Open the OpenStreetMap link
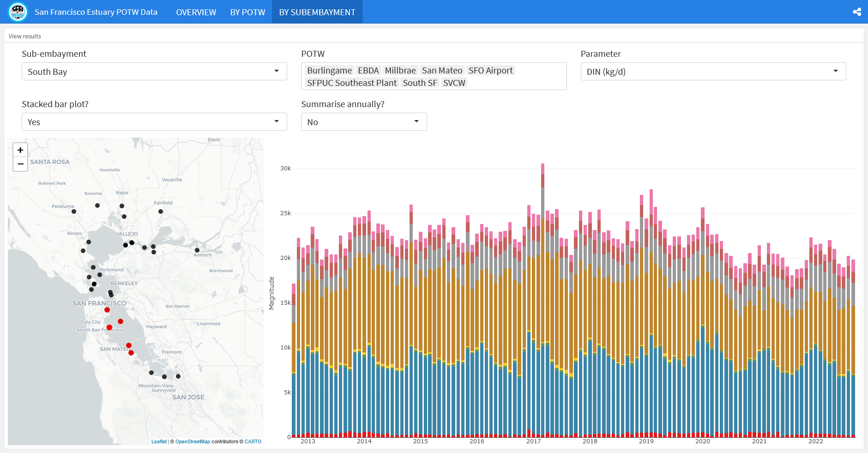The height and width of the screenshot is (453, 868). tap(193, 442)
